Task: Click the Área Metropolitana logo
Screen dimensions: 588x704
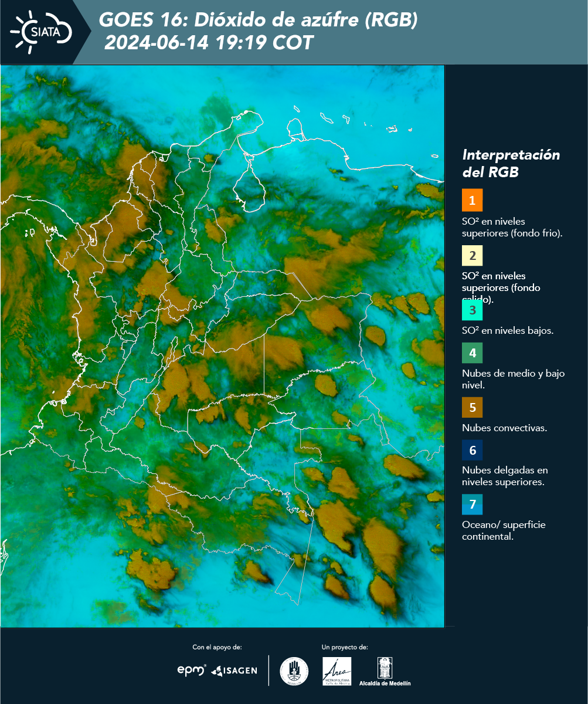Action: (337, 671)
